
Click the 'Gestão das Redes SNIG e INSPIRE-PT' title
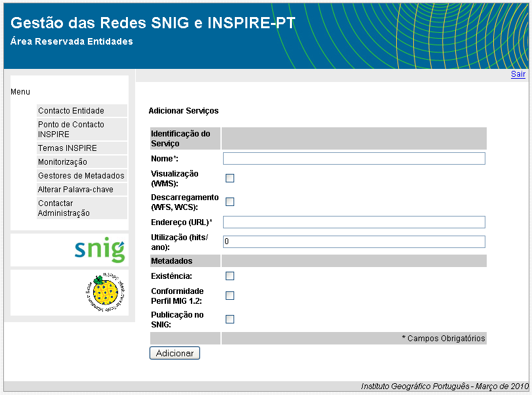coord(153,23)
